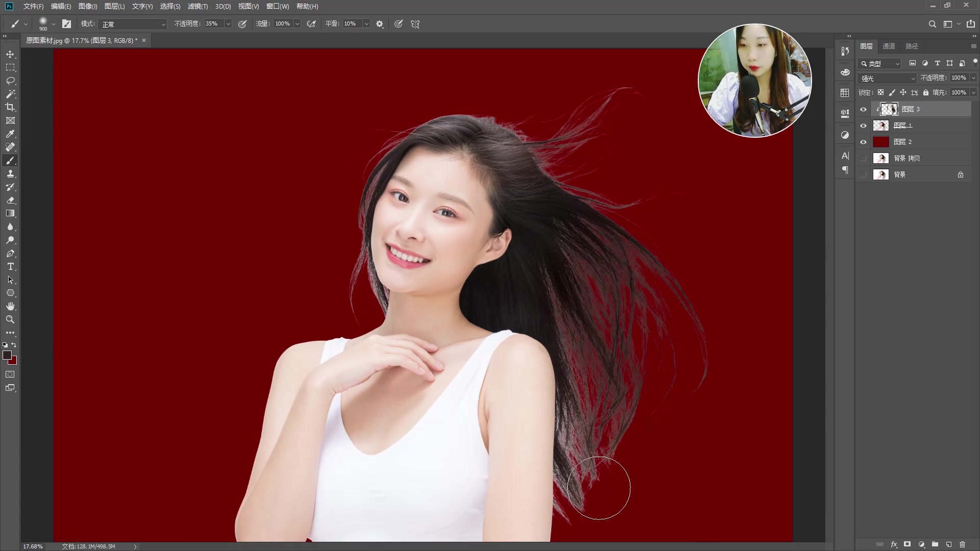The height and width of the screenshot is (551, 980).
Task: Open the 文件(F) menu
Action: pyautogui.click(x=33, y=6)
